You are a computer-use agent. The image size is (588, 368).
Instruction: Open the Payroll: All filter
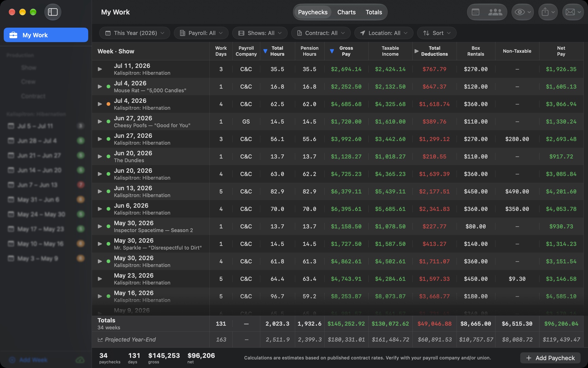[x=201, y=33]
